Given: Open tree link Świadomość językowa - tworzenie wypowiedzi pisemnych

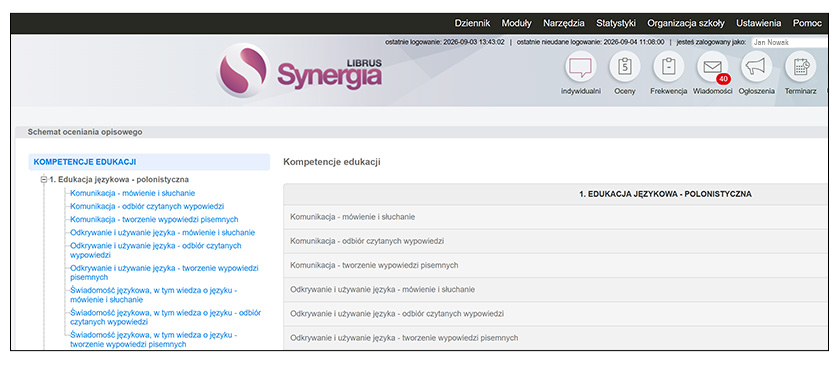Looking at the screenshot, I should click(154, 339).
